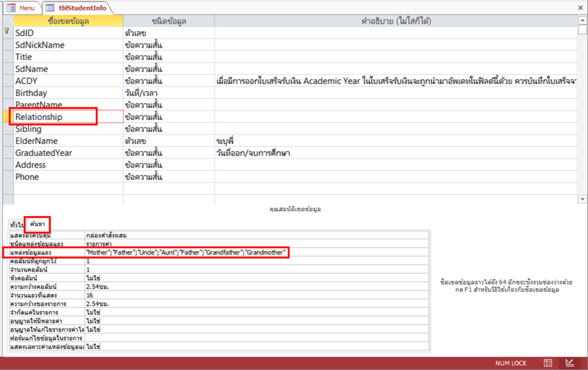This screenshot has height=370, width=588.
Task: Open the data type cell for ElderName
Action: (x=168, y=141)
